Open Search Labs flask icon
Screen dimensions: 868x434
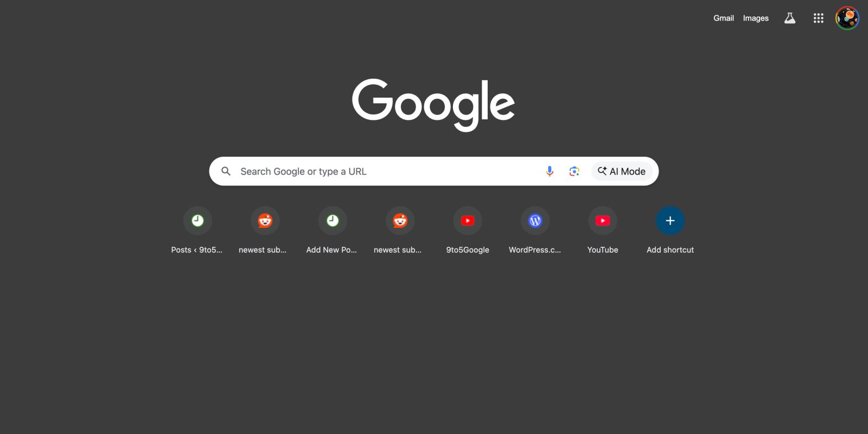point(790,18)
